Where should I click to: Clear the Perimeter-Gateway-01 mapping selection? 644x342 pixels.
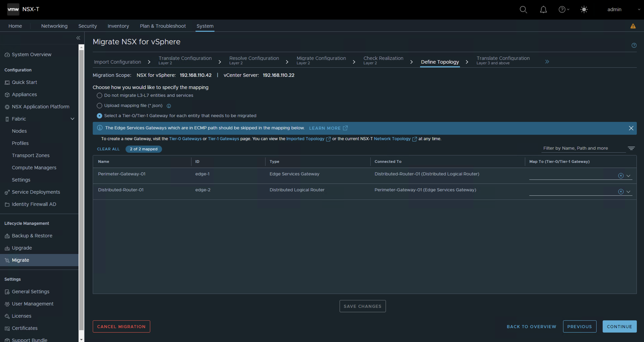621,176
